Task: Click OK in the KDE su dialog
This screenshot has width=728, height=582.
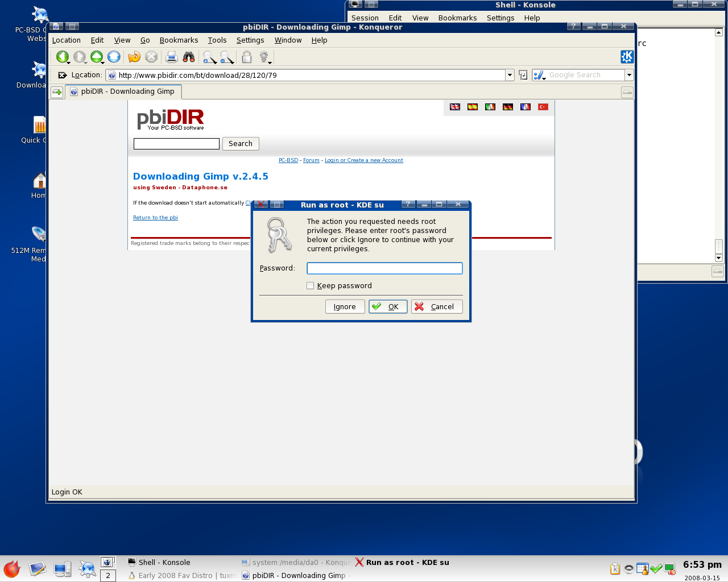Action: (x=388, y=307)
